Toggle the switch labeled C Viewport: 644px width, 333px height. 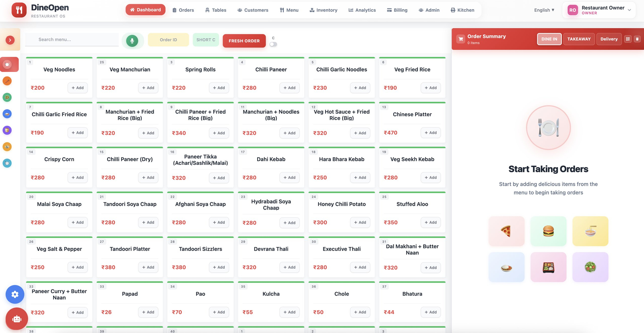coord(273,44)
